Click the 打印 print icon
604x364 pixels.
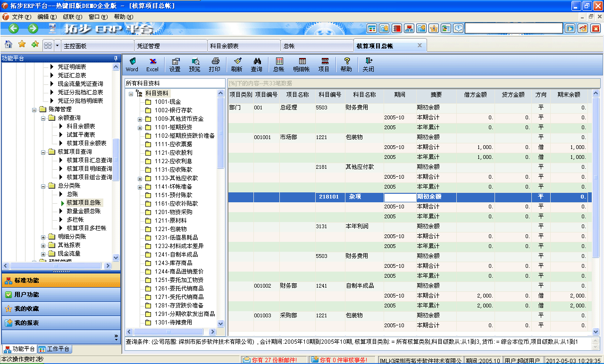click(x=215, y=65)
